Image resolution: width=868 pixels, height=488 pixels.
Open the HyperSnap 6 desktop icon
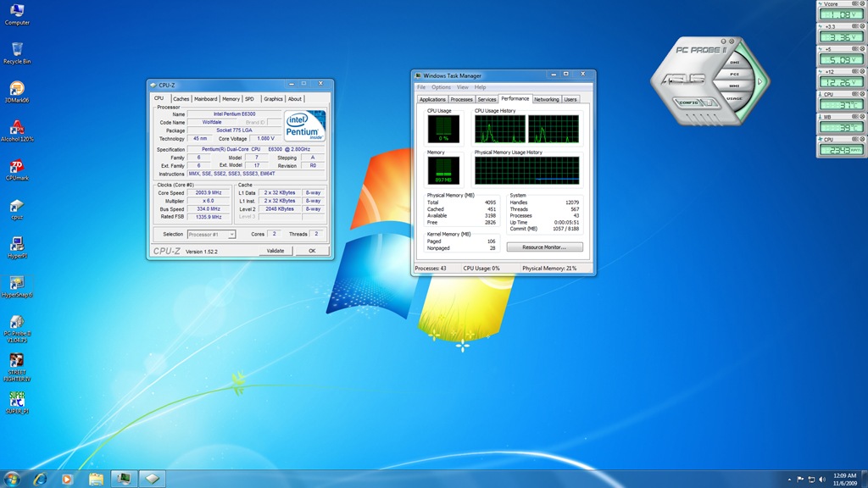16,284
